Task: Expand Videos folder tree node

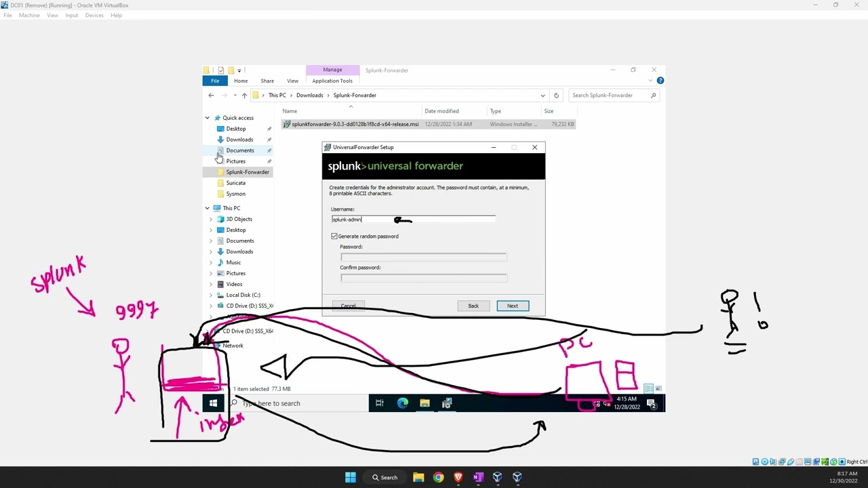Action: (x=211, y=284)
